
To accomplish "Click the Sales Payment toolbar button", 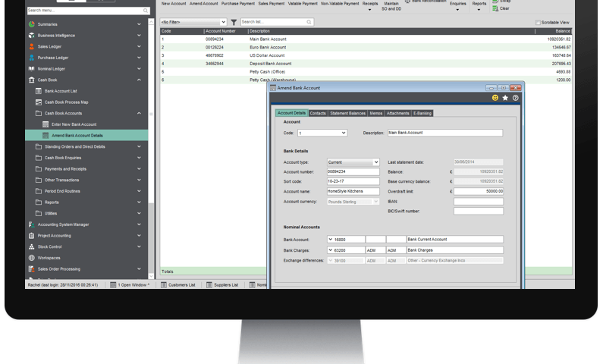I will coord(272,4).
